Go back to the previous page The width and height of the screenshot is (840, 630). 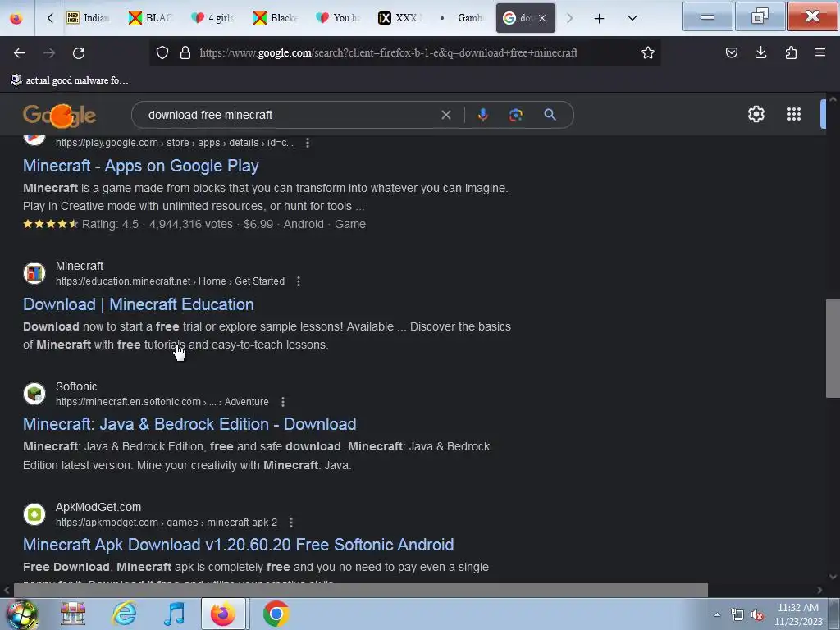point(20,53)
